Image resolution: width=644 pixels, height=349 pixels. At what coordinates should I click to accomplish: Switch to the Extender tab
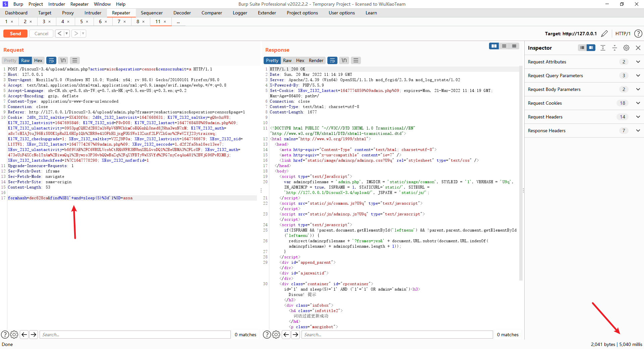coord(267,13)
